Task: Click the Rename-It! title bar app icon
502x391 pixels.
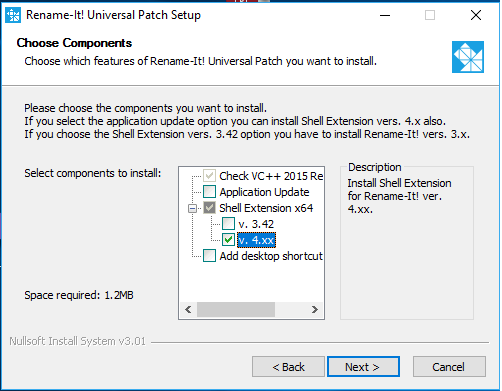Action: [13, 15]
